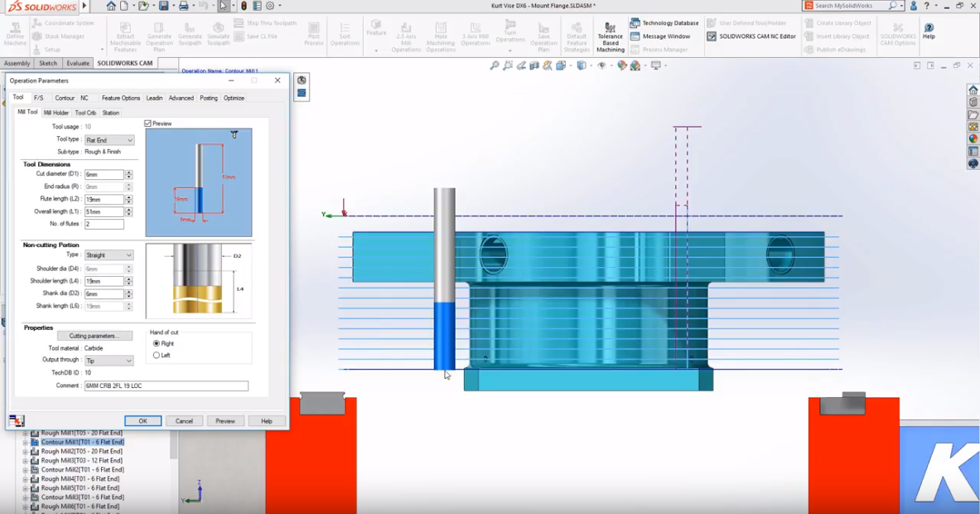Click the Home icon in top toolbar
The height and width of the screenshot is (514, 980).
[x=111, y=6]
